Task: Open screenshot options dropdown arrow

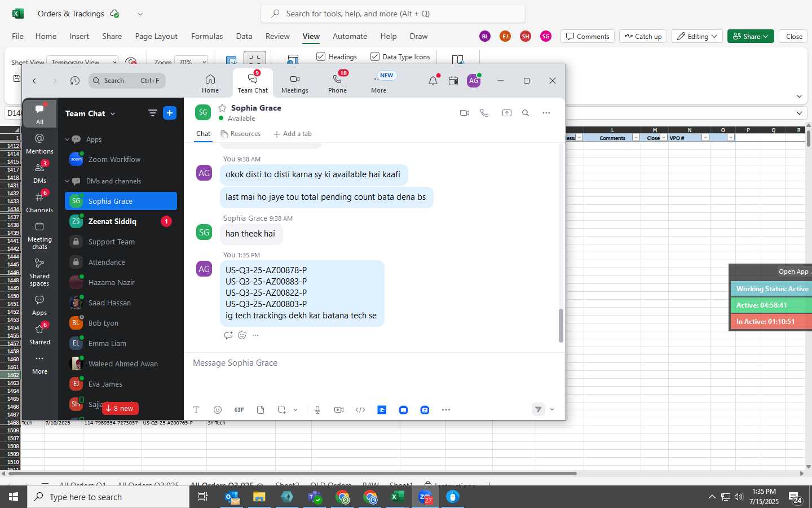Action: 295,410
